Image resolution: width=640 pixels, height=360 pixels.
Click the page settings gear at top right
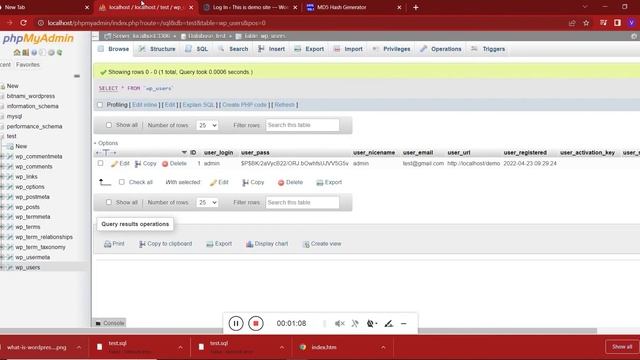point(634,36)
